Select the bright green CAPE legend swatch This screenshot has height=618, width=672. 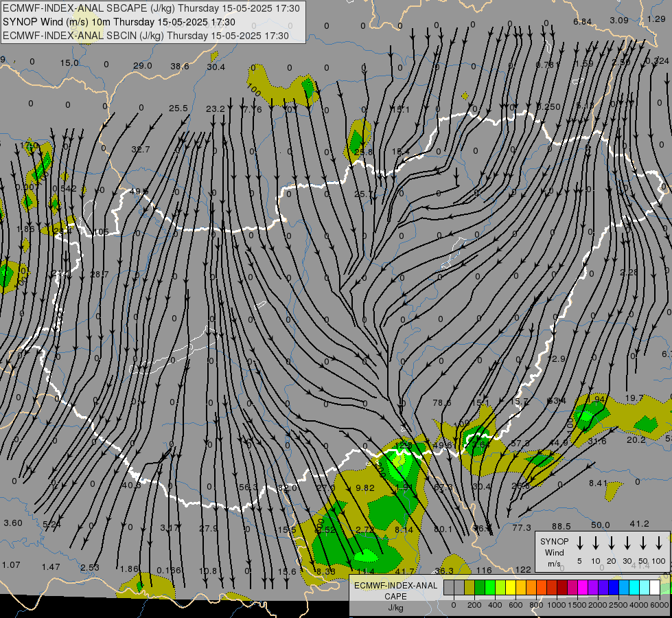[490, 587]
